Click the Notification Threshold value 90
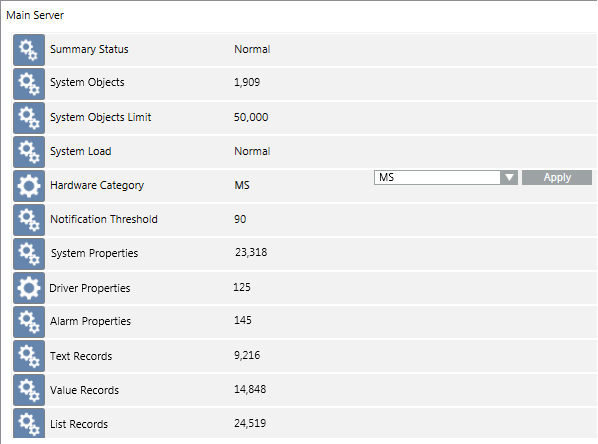 pyautogui.click(x=240, y=219)
